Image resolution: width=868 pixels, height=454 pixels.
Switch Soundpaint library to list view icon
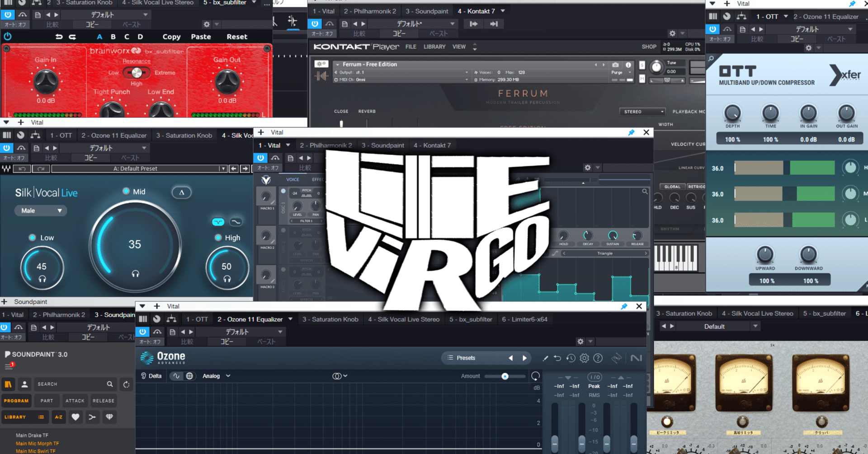[x=41, y=417]
